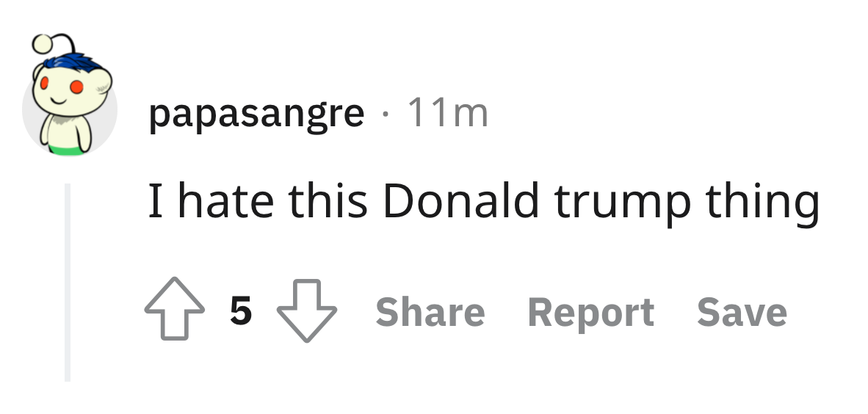Click the dot separator before the timestamp
This screenshot has height=414, width=868.
coord(385,114)
